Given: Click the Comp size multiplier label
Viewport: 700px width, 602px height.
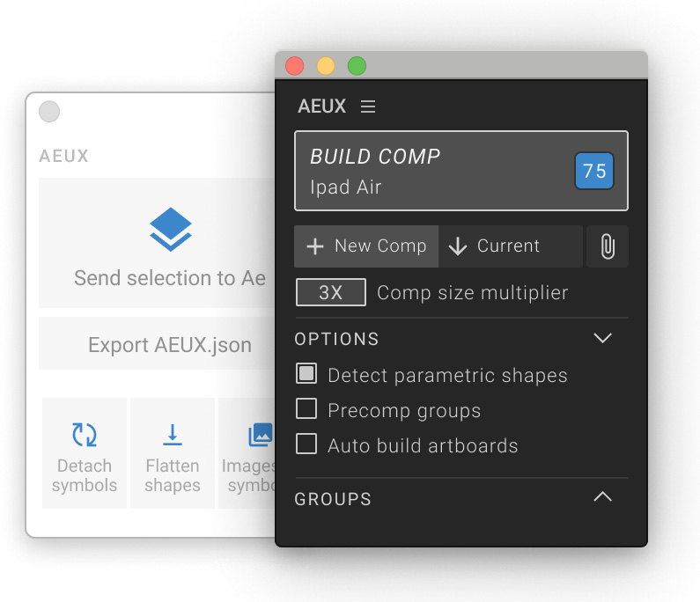Looking at the screenshot, I should (473, 293).
